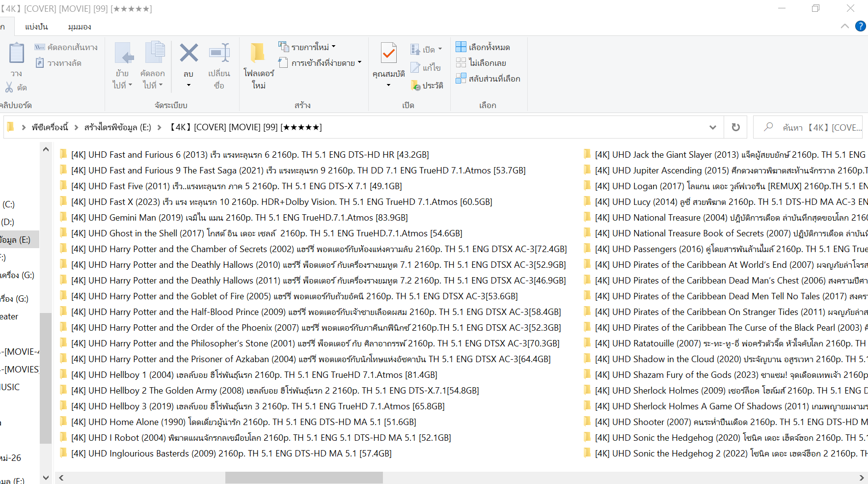Select (D:) drive in navigation pane
Viewport: 868px width, 484px height.
8,222
